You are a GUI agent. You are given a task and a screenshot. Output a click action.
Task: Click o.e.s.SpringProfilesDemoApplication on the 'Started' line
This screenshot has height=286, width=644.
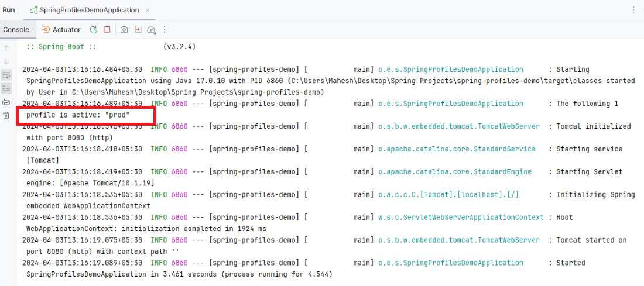451,263
